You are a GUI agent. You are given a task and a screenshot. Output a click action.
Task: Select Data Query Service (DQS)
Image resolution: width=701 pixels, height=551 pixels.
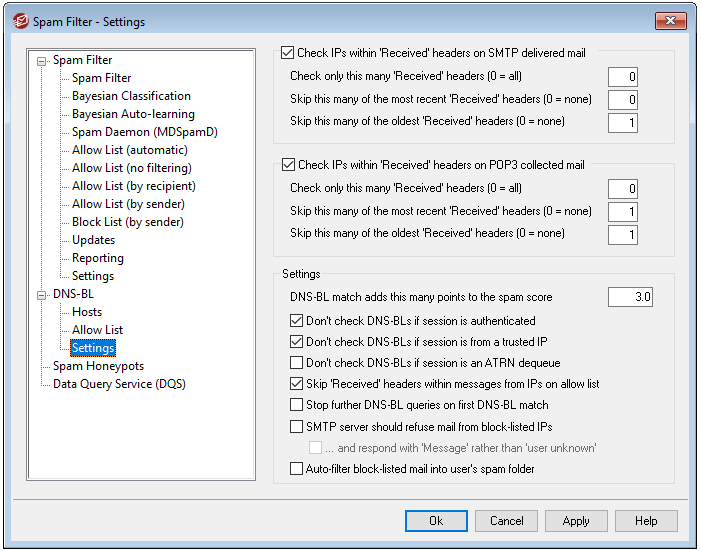[x=119, y=384]
